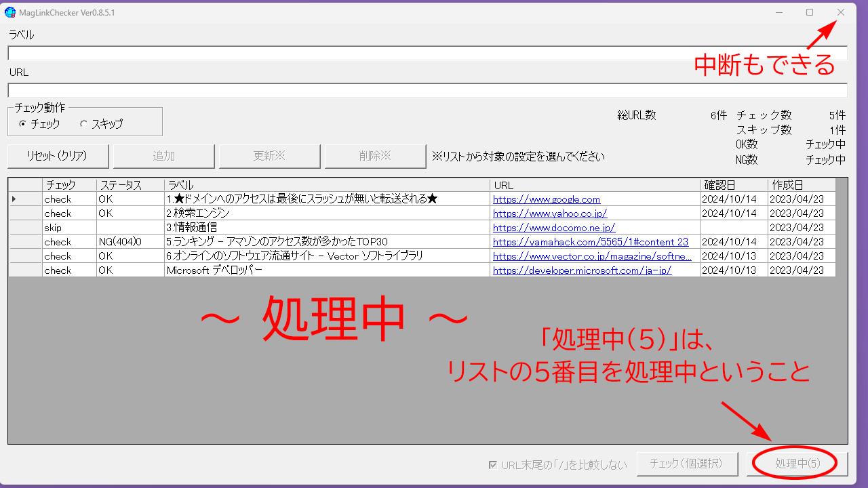The height and width of the screenshot is (488, 868).
Task: Maximize the MagLinkChecker window
Action: tap(810, 12)
